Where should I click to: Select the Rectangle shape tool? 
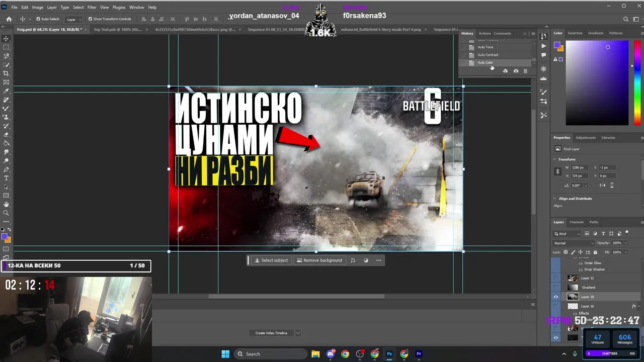click(x=7, y=196)
